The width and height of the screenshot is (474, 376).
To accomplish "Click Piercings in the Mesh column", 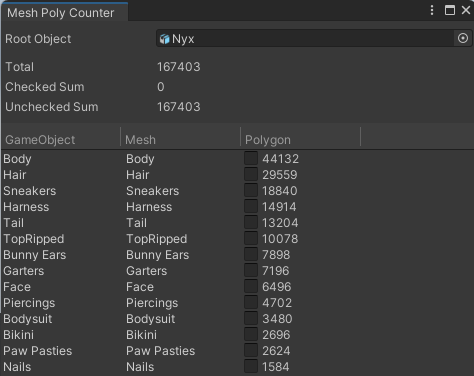I will (152, 303).
